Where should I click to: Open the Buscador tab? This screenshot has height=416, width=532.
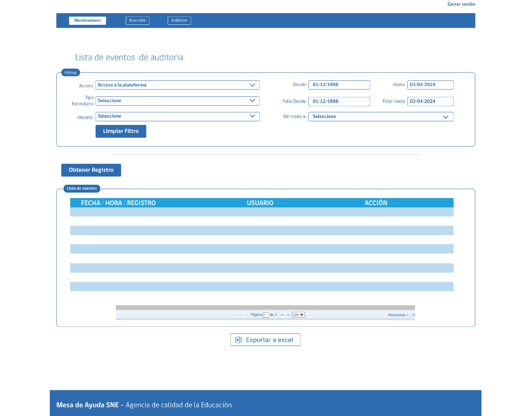[x=137, y=20]
